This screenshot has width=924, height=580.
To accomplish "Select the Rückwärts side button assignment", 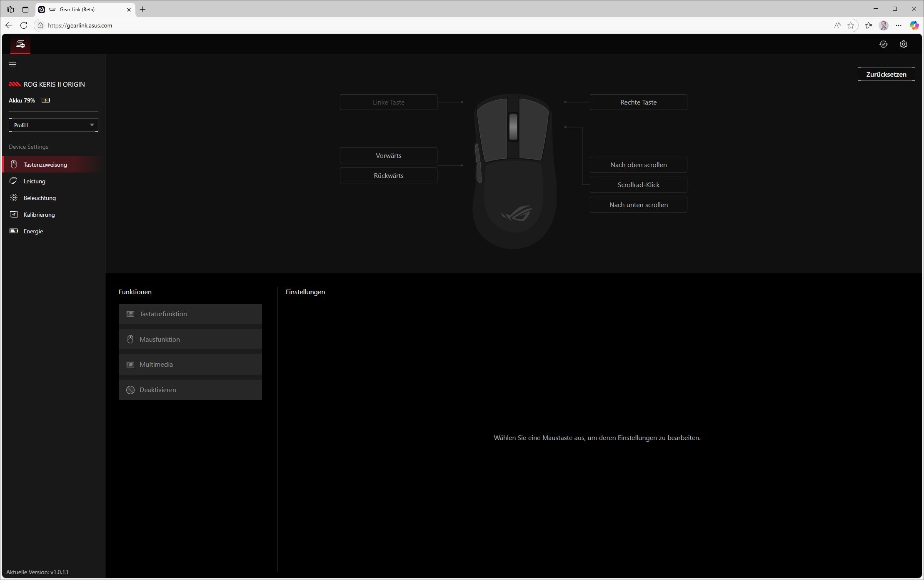I will tap(388, 175).
